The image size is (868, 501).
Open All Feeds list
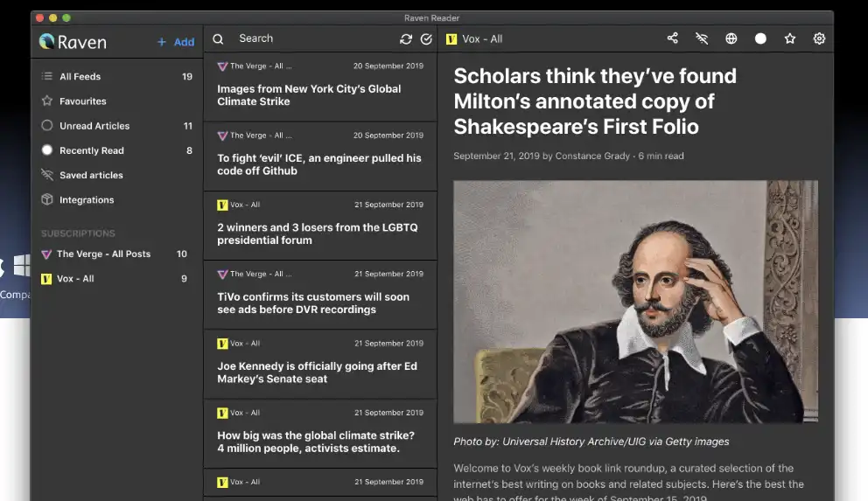point(116,76)
